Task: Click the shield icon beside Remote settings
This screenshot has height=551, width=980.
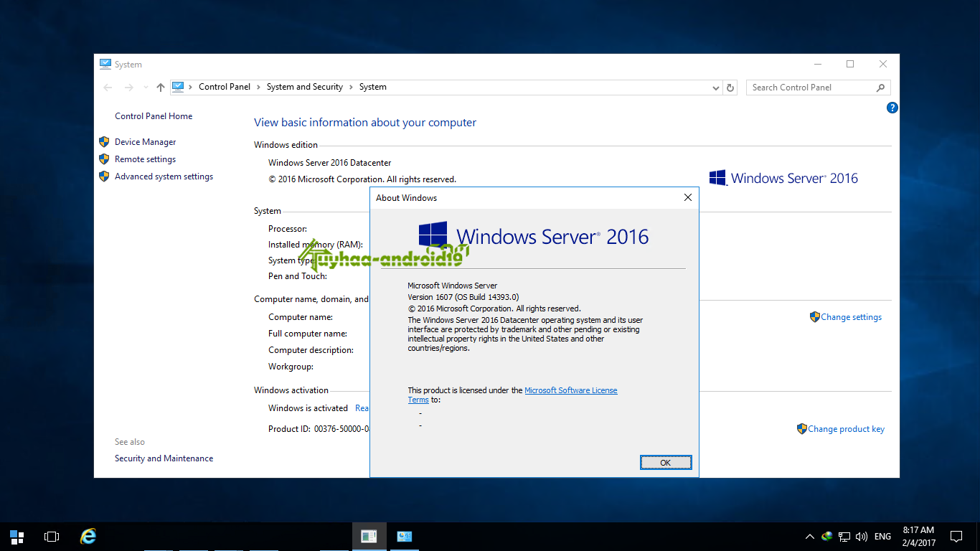Action: (x=104, y=159)
